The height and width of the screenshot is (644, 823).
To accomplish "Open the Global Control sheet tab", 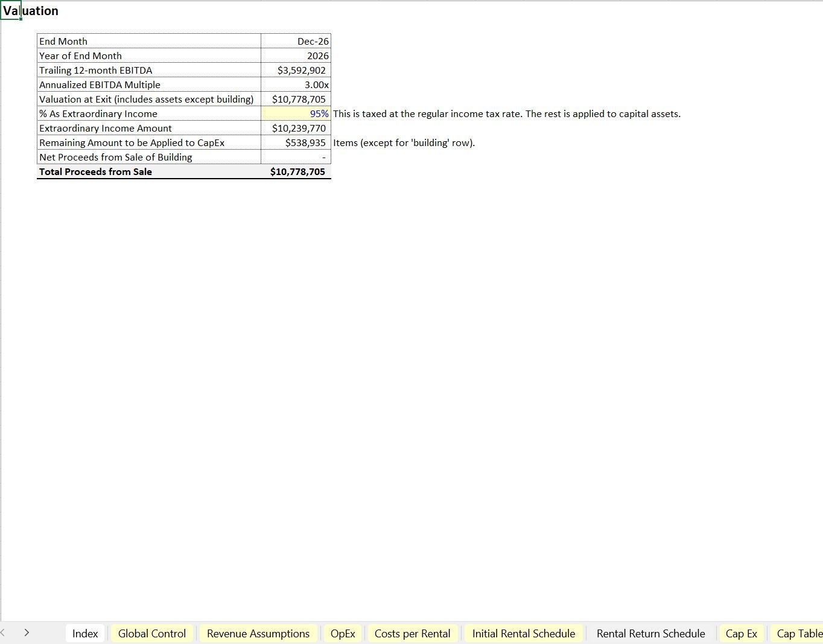I will point(151,633).
